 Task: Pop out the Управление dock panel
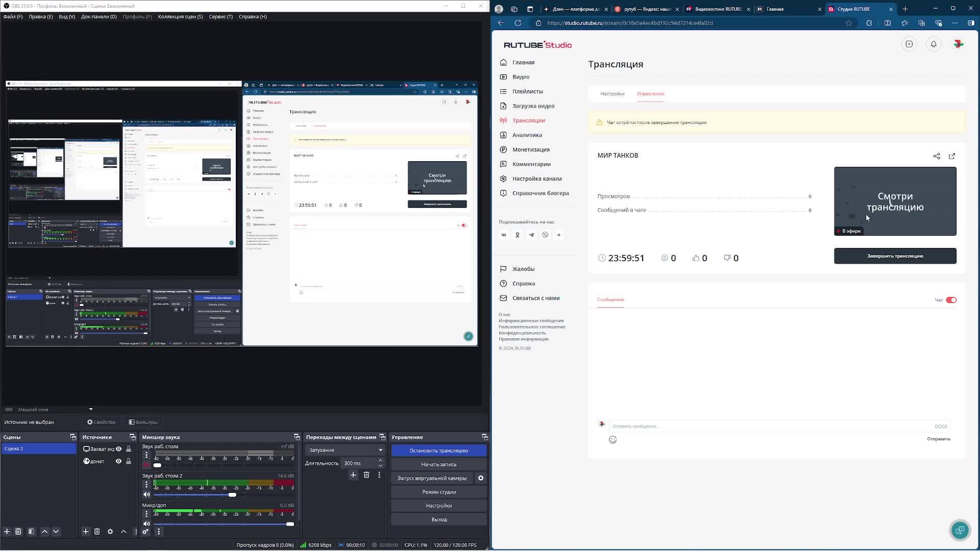pos(485,437)
